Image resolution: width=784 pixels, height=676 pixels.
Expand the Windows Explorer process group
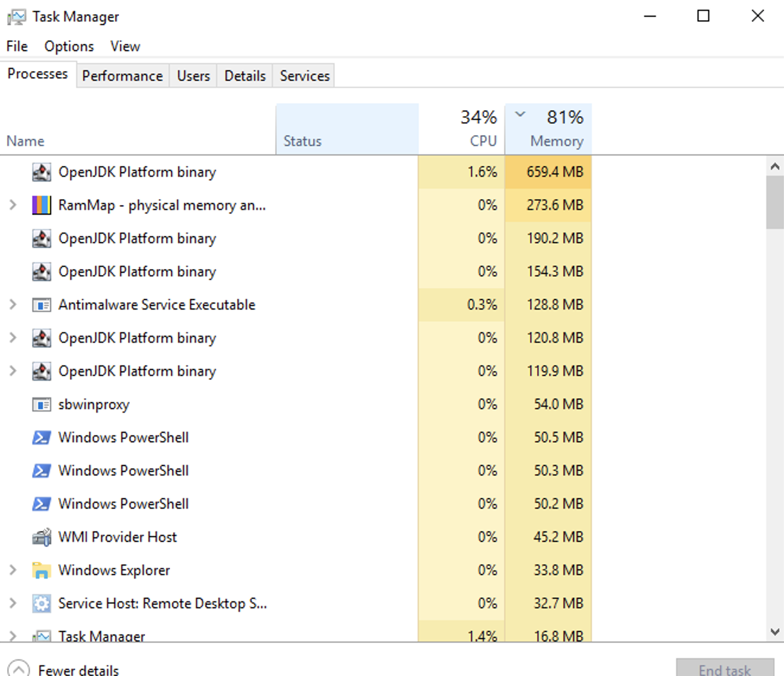[13, 570]
